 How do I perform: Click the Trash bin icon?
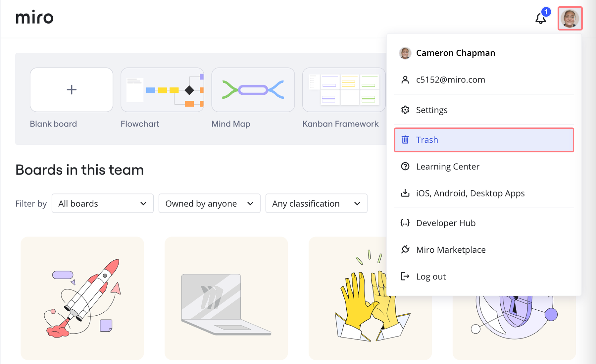[405, 140]
